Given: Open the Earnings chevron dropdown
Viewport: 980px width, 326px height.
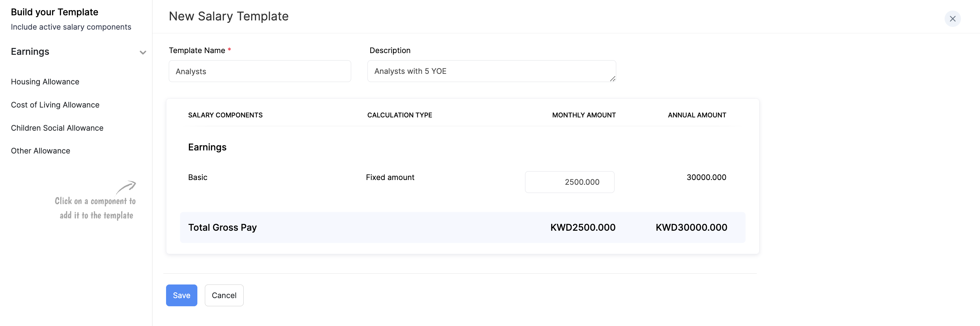Looking at the screenshot, I should pos(142,52).
